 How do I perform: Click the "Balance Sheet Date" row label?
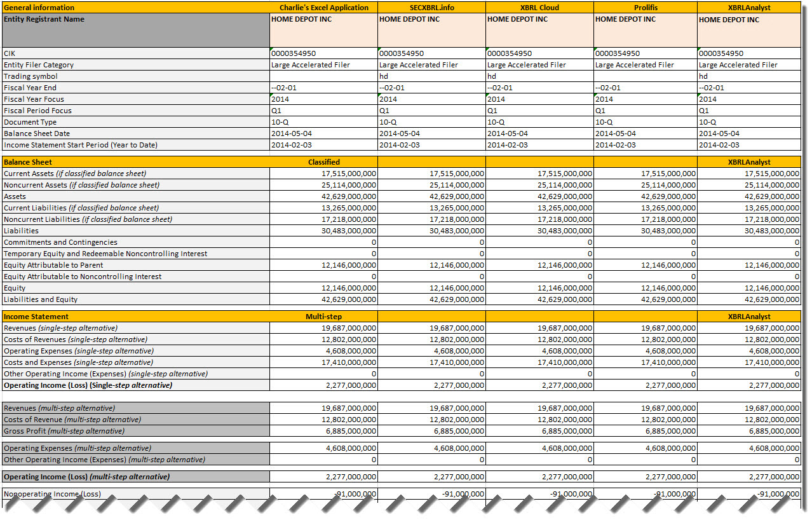tap(136, 133)
